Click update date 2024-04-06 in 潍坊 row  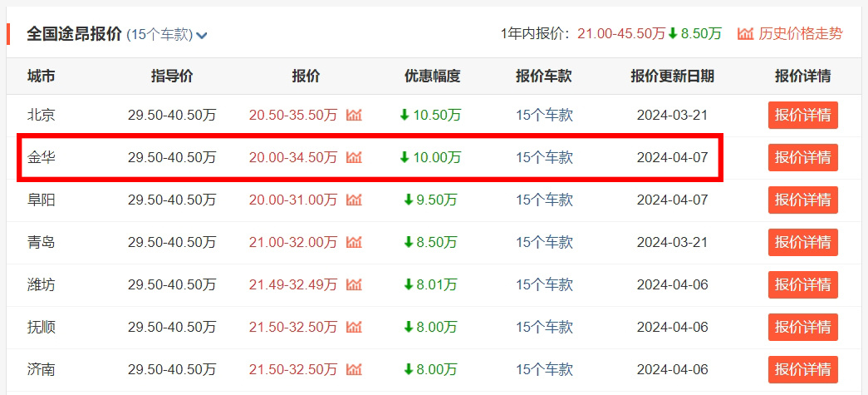pyautogui.click(x=672, y=284)
